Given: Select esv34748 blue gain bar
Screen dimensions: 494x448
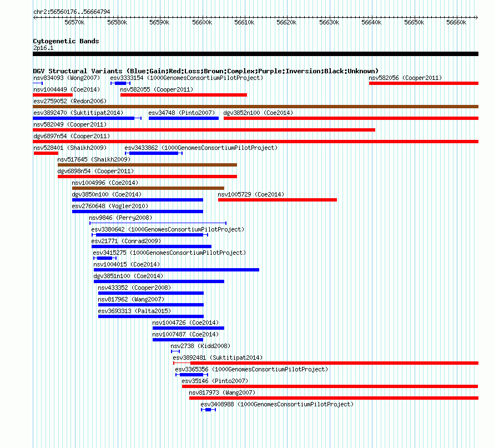Looking at the screenshot, I should coord(184,118).
